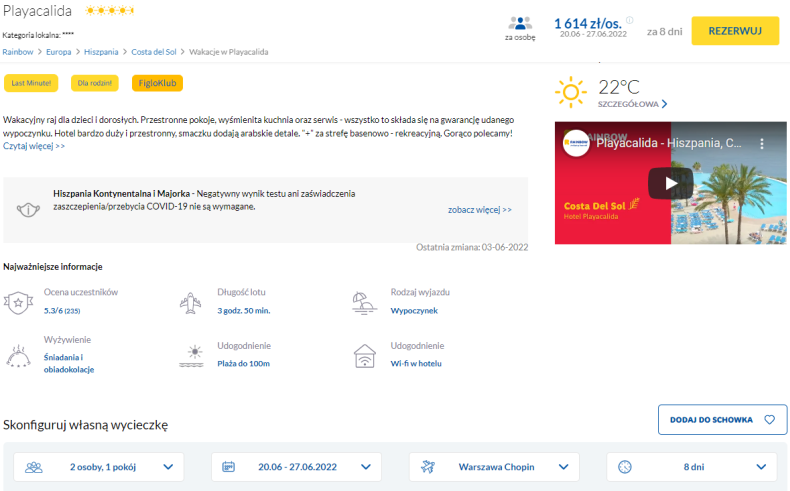Click the five-sun hotel rating icons

110,11
